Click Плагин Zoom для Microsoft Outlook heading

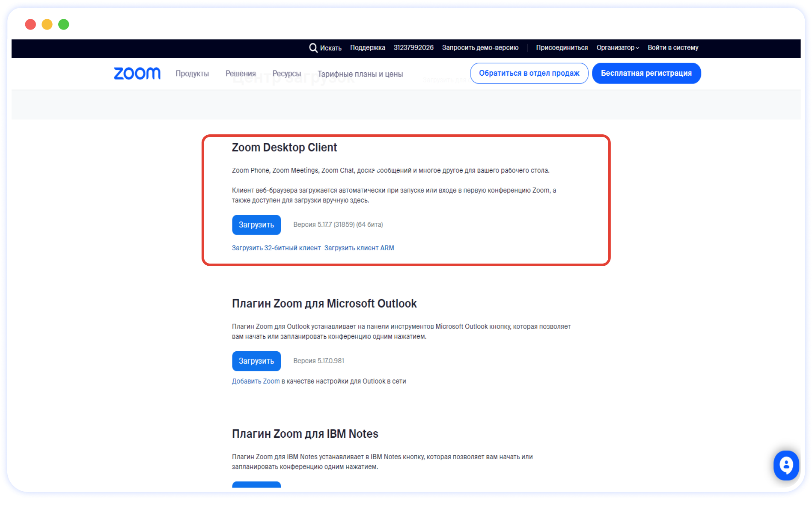click(324, 303)
